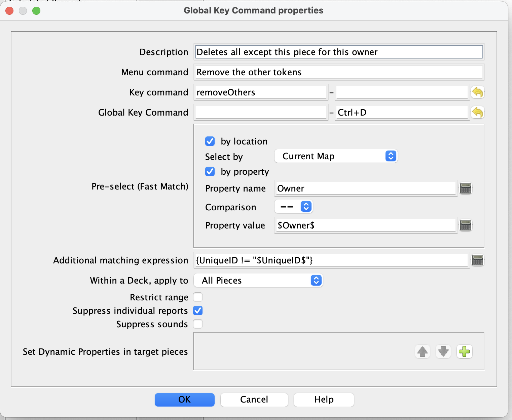Viewport: 512px width, 420px height.
Task: Open expression builder for Property name
Action: tap(466, 188)
